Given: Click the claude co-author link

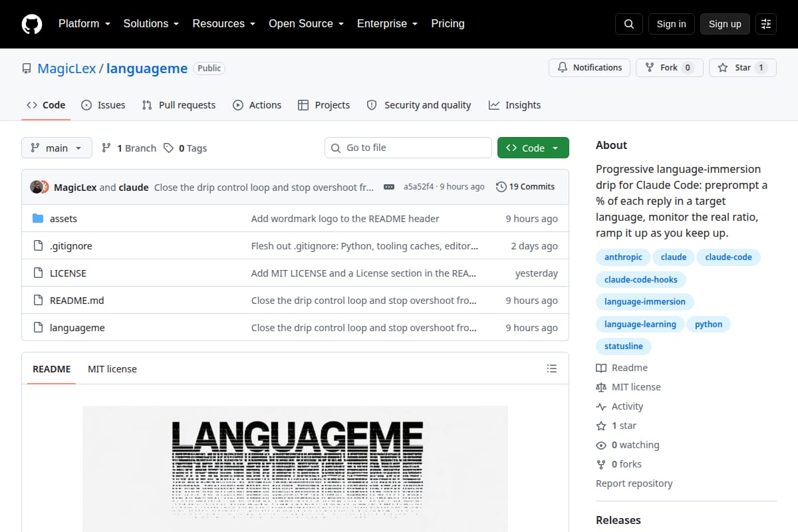Looking at the screenshot, I should (134, 187).
